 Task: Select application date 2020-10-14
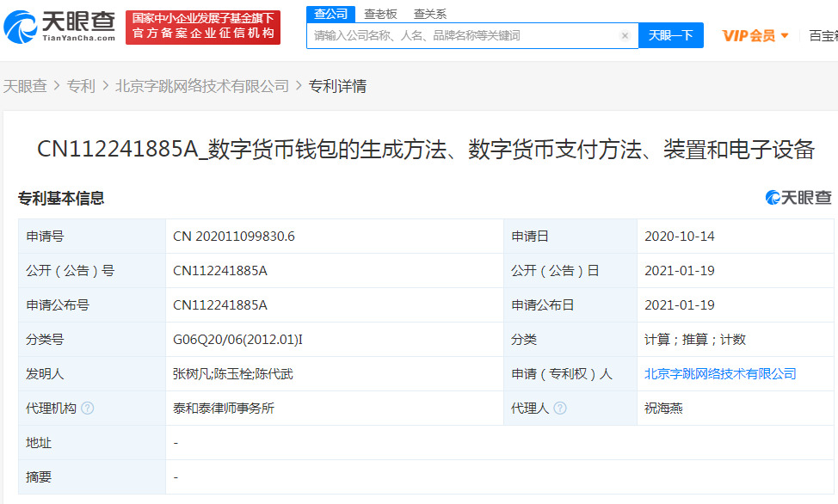[x=680, y=237]
